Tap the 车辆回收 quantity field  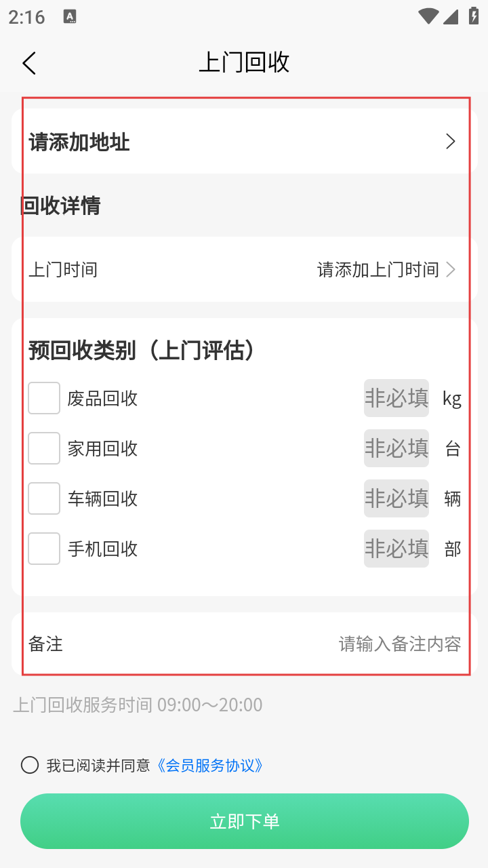pos(396,498)
